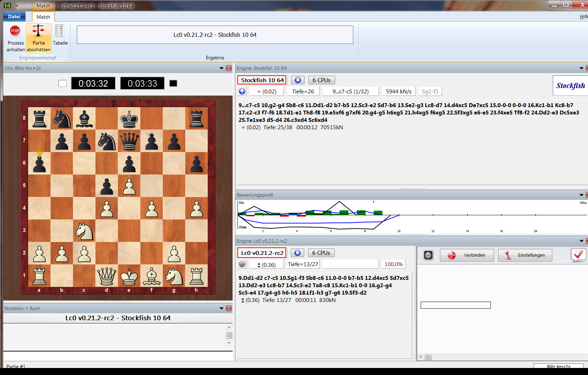
Task: Open Einstellungen settings
Action: click(525, 255)
